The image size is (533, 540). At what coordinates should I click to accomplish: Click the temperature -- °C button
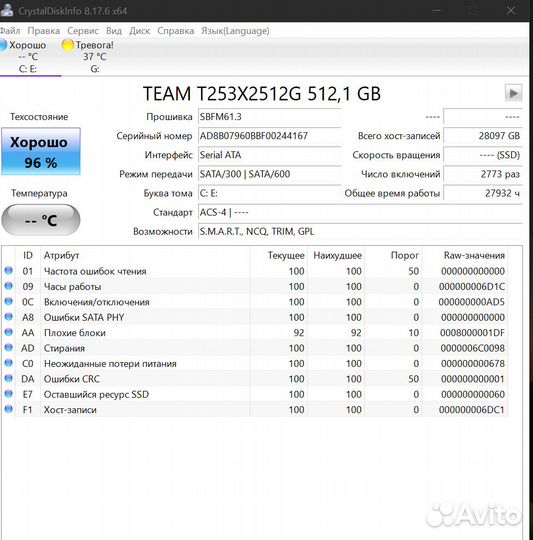(41, 220)
